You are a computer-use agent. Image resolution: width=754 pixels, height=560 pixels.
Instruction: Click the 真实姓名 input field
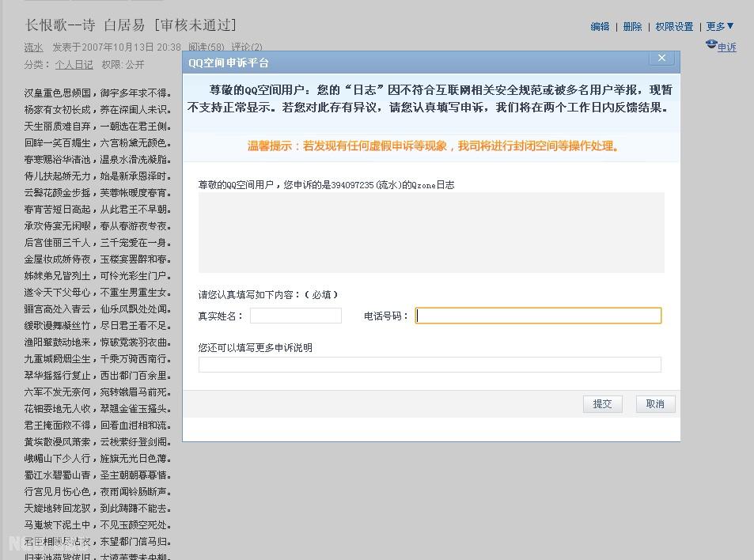pos(296,316)
